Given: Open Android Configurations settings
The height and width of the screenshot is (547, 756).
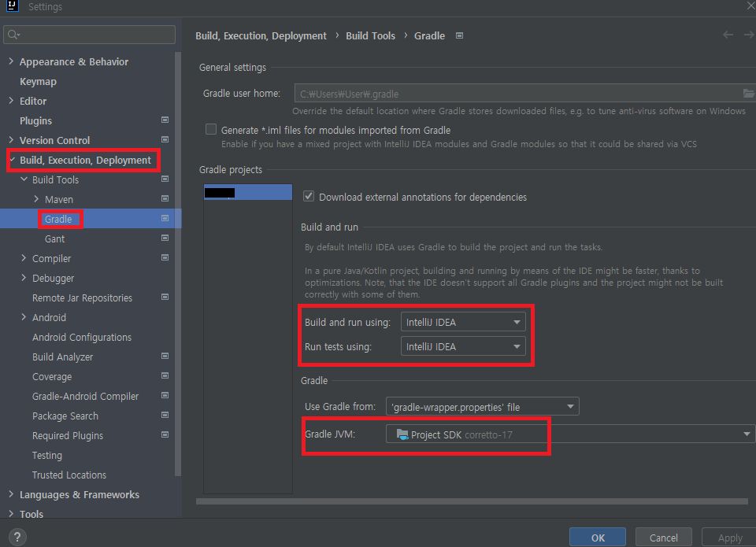Looking at the screenshot, I should coord(82,338).
